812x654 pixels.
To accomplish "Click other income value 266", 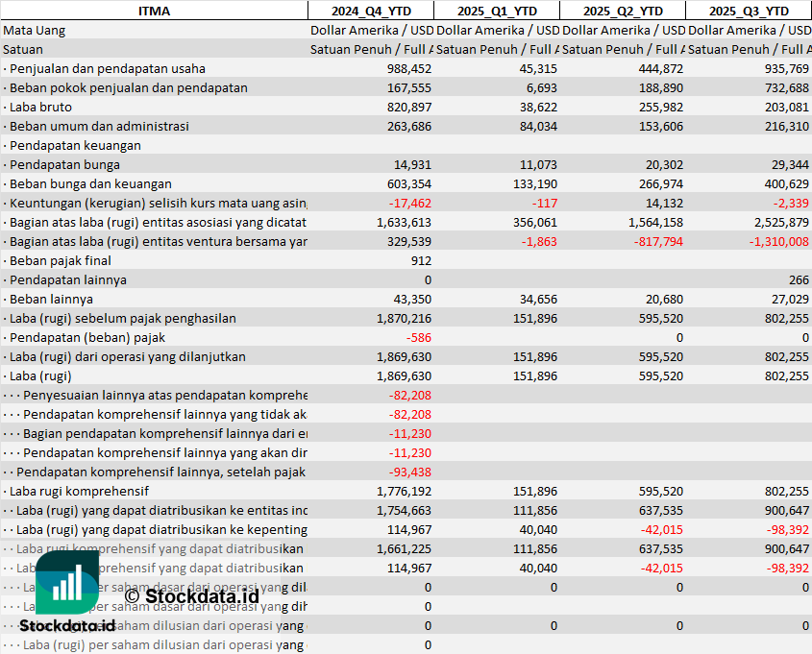I will 799,279.
